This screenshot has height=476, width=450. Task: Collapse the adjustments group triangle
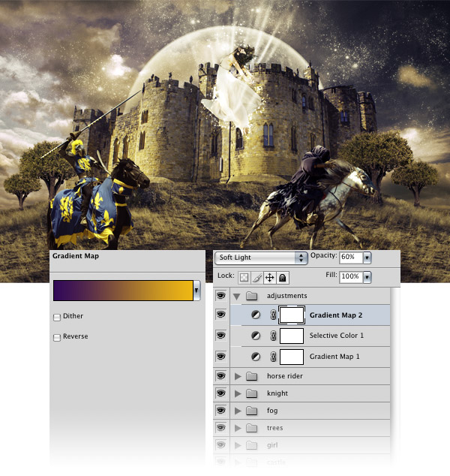[x=236, y=297]
